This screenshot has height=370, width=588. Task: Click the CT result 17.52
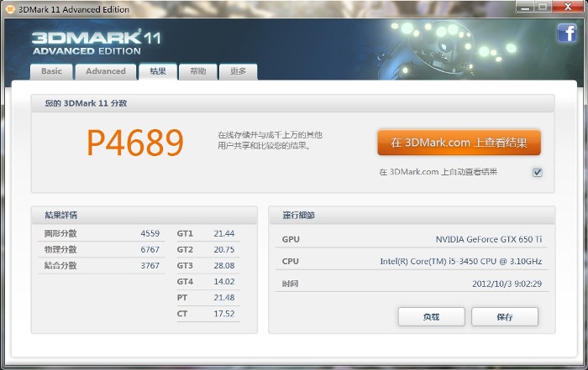(x=224, y=314)
